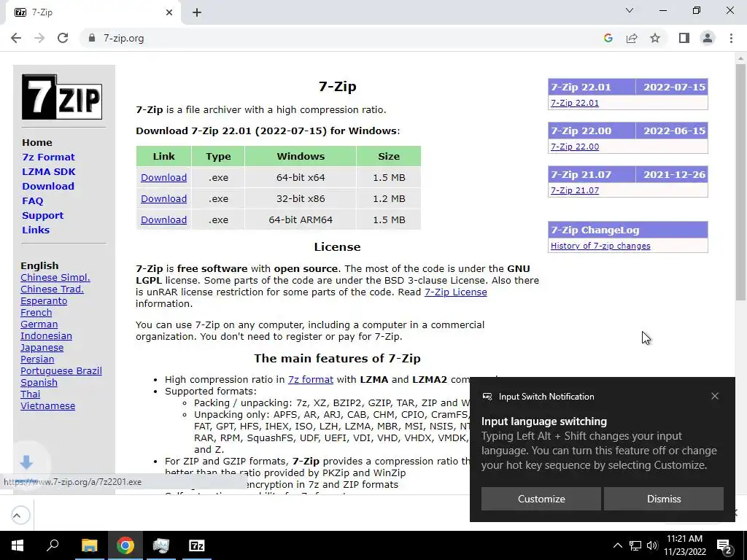Open the Windows Start menu

pos(18,545)
